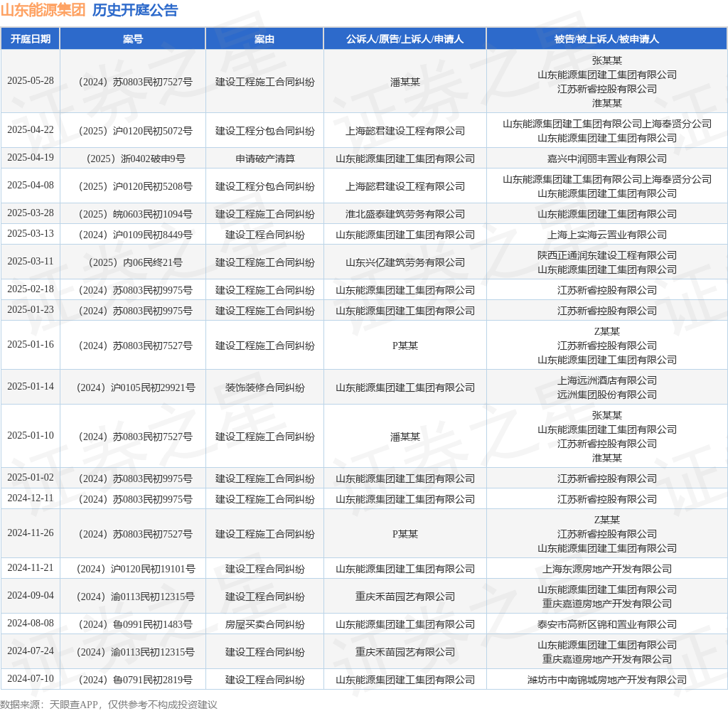The width and height of the screenshot is (728, 711).
Task: Click 嘉兴中润丽丰置业有限公司 defendant cell
Action: tap(607, 159)
